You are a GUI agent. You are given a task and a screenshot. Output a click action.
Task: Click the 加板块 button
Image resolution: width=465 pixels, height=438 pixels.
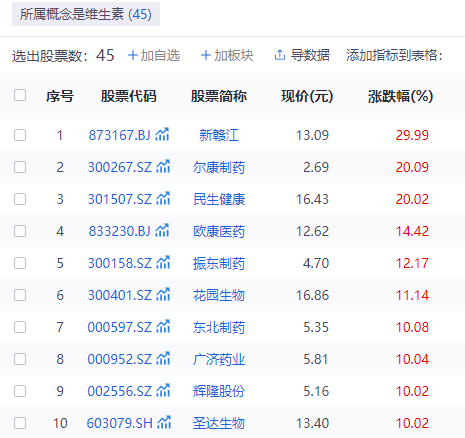coord(227,55)
